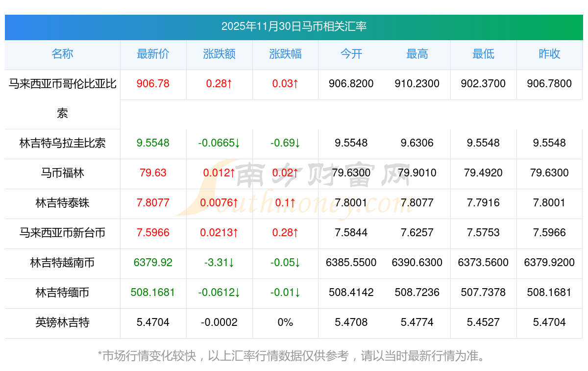Click the latest price 906.78 cell
Image resolution: width=588 pixels, height=371 pixels.
[x=153, y=84]
